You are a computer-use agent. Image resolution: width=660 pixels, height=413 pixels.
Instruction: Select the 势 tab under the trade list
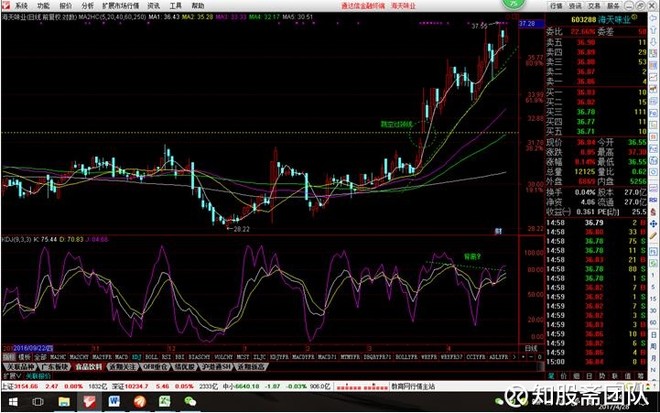pyautogui.click(x=602, y=376)
